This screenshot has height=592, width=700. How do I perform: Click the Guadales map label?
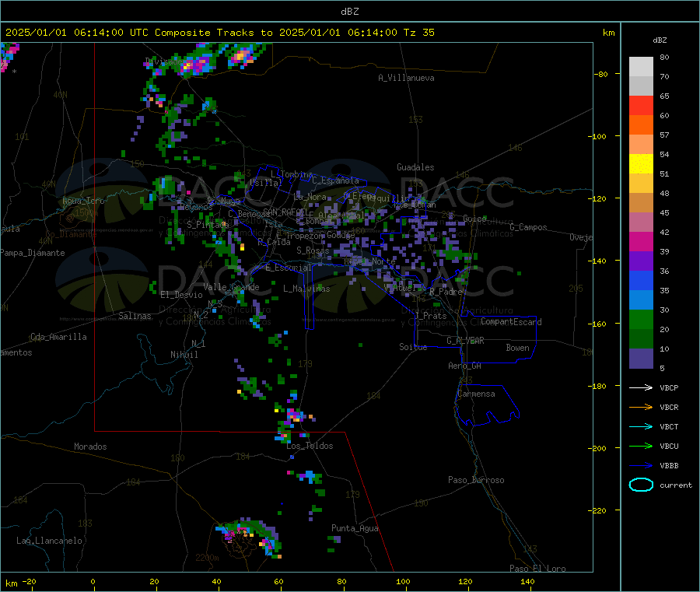tap(415, 167)
